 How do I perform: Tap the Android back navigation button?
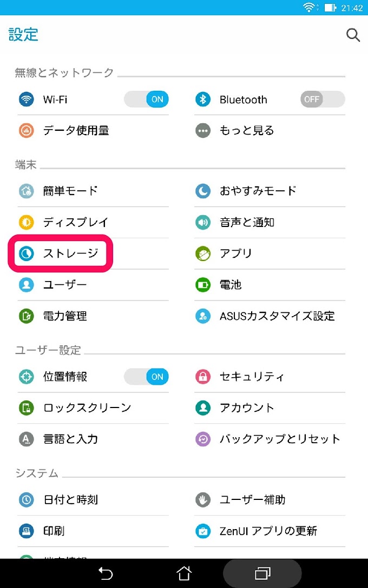(106, 573)
